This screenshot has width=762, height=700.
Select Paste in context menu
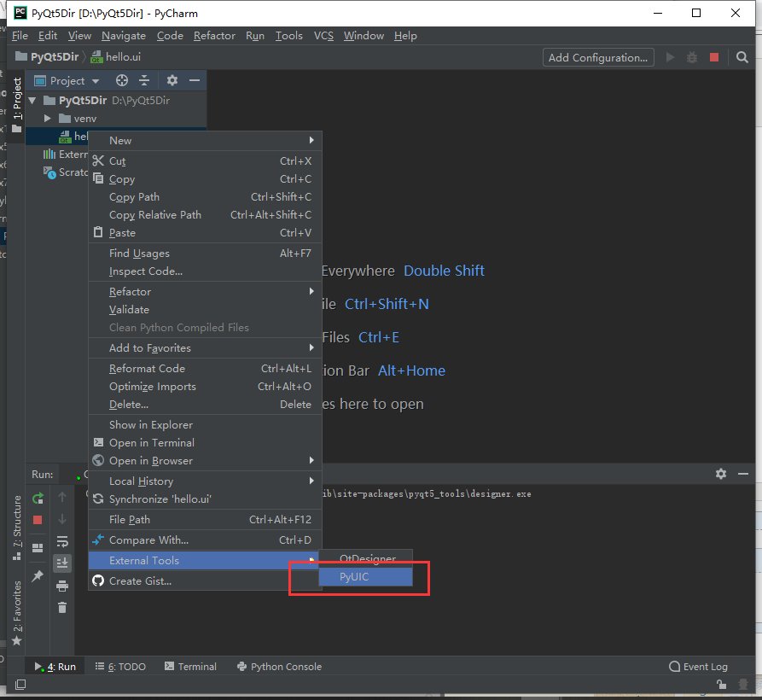205,233
